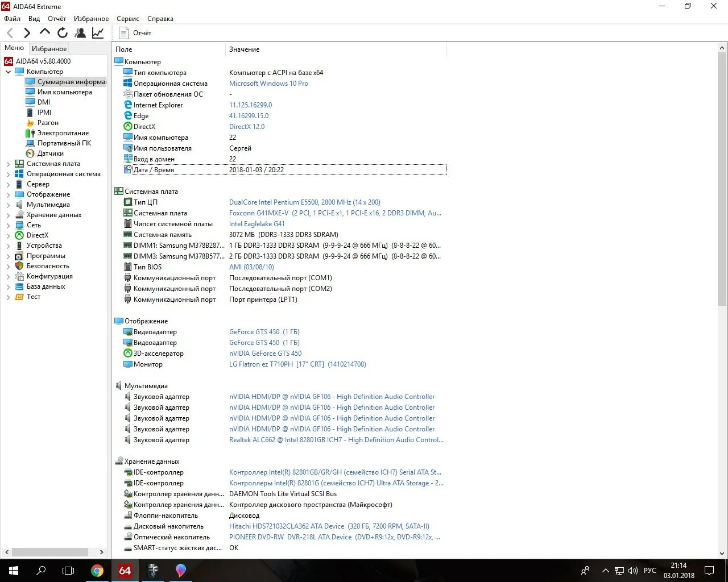Expand the Операционная система tree node
728x582 pixels.
[8, 174]
